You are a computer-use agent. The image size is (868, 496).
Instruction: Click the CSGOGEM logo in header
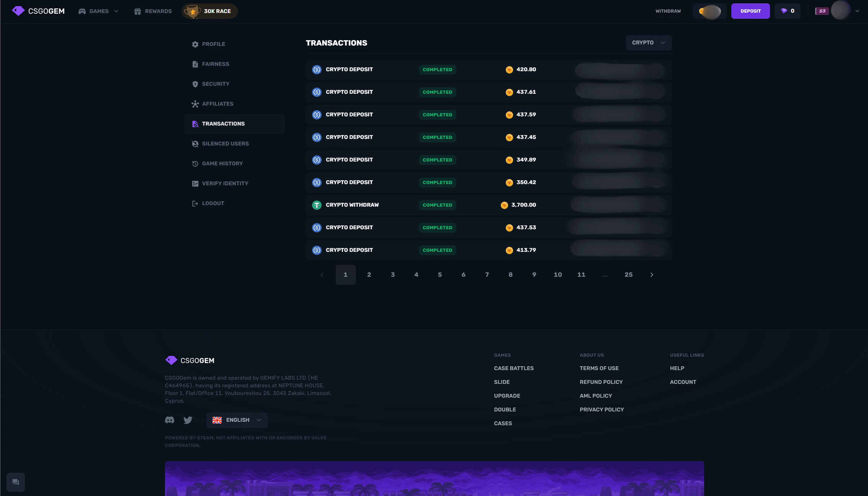(38, 11)
